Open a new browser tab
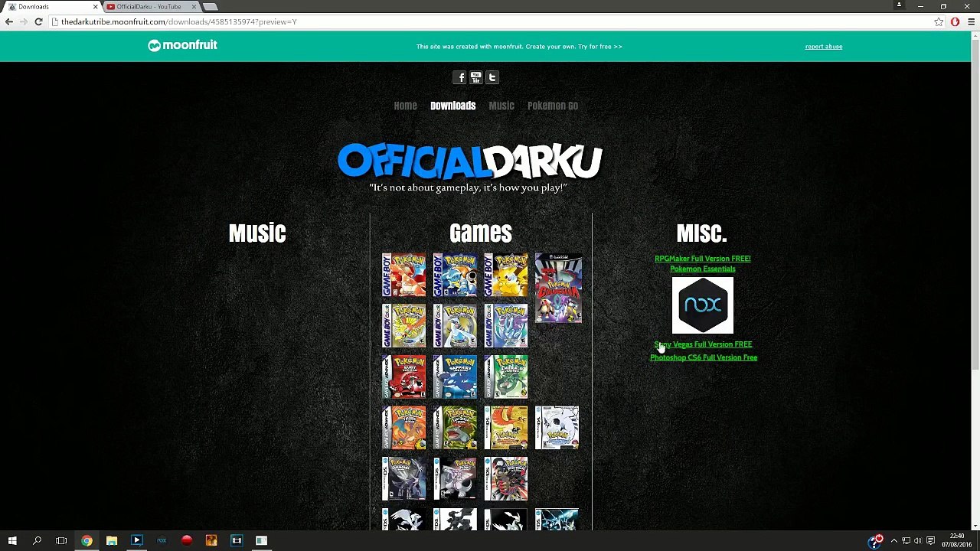This screenshot has width=980, height=551. [x=211, y=7]
